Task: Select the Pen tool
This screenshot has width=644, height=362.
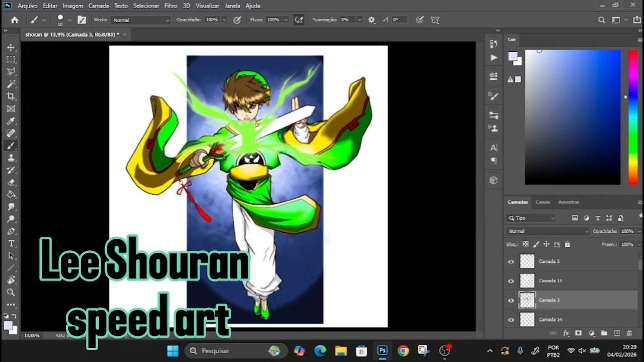Action: coord(11,231)
